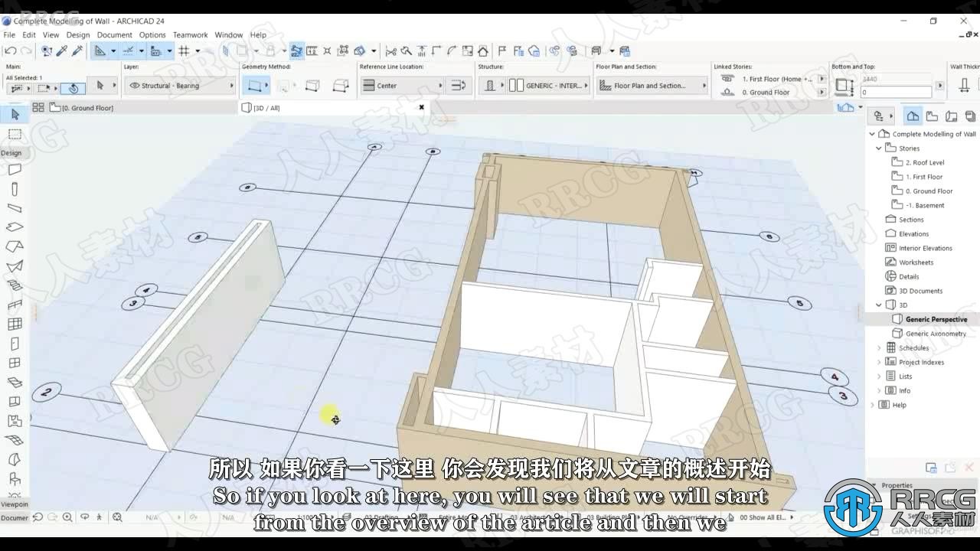
Task: Select the Beam tool in the toolbox
Action: tap(15, 208)
